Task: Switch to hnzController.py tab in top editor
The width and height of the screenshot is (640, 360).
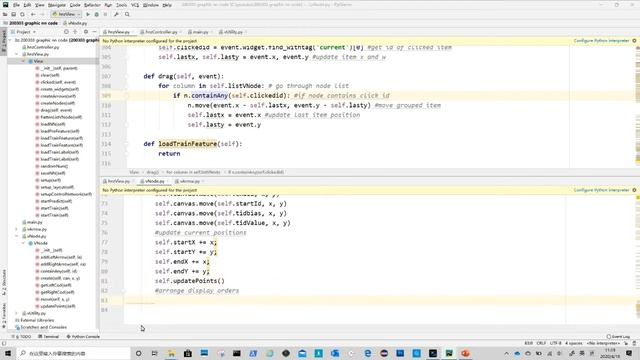Action: click(160, 32)
